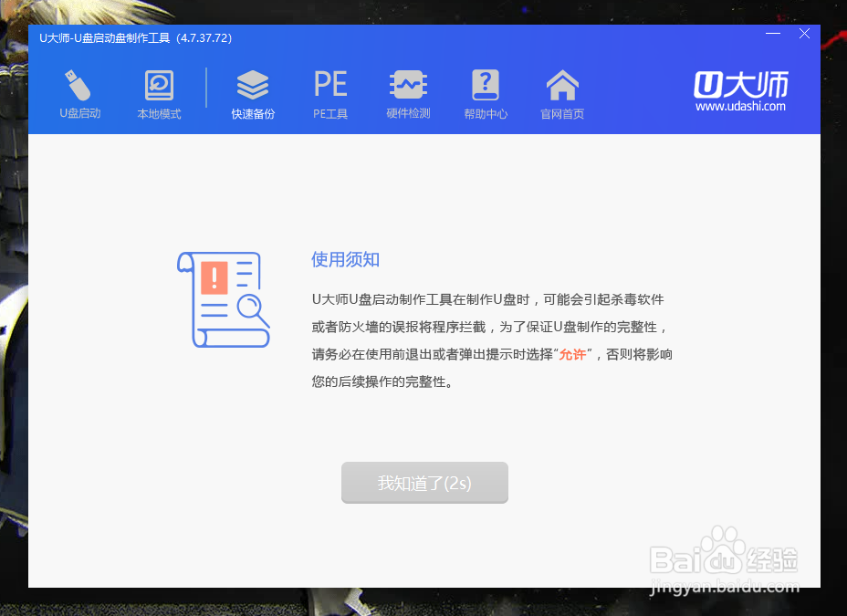Click the orange 允许 word

[x=572, y=355]
